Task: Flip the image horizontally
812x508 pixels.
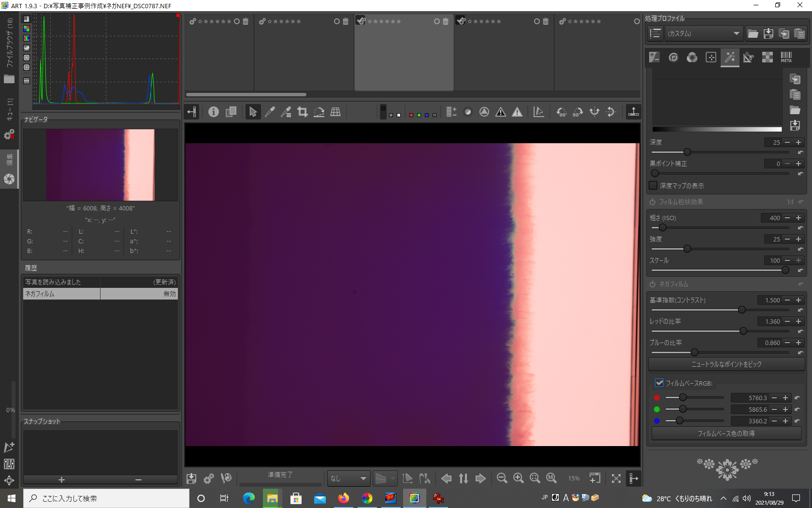Action: [x=594, y=112]
